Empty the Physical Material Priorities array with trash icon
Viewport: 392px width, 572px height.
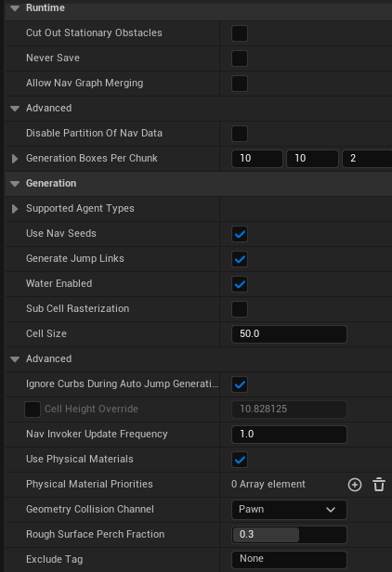pyautogui.click(x=378, y=485)
